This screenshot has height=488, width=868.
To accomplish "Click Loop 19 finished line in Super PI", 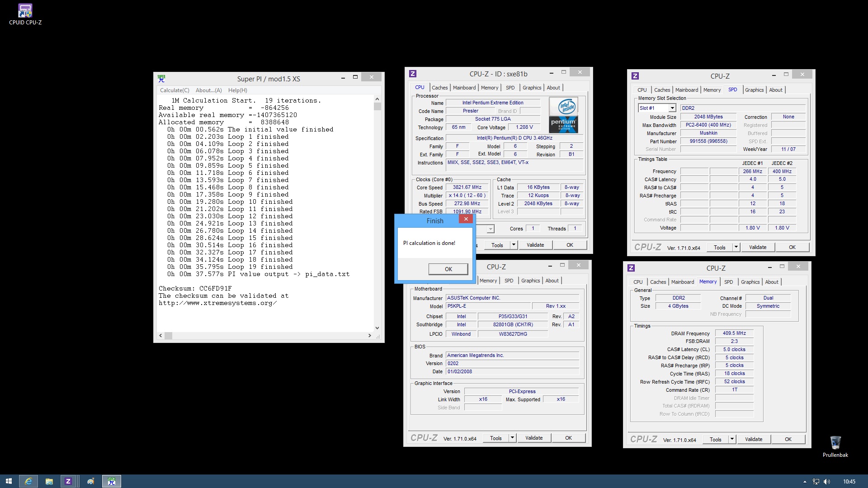I will 230,267.
